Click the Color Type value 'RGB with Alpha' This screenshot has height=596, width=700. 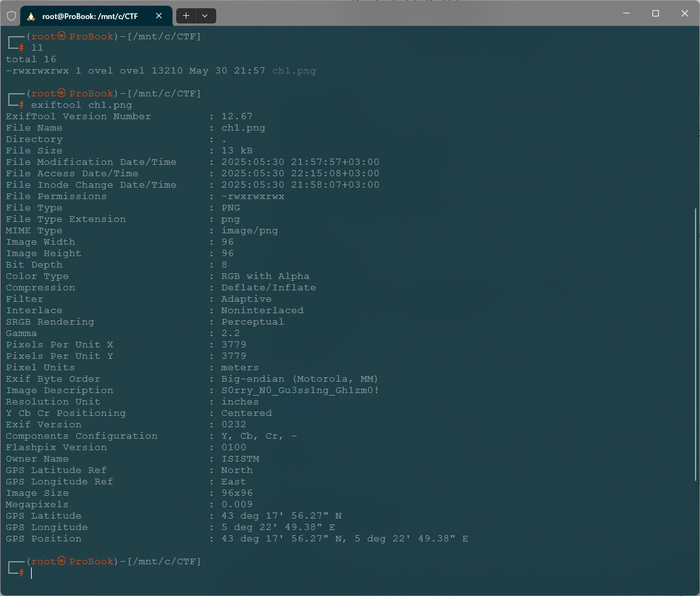pos(265,276)
